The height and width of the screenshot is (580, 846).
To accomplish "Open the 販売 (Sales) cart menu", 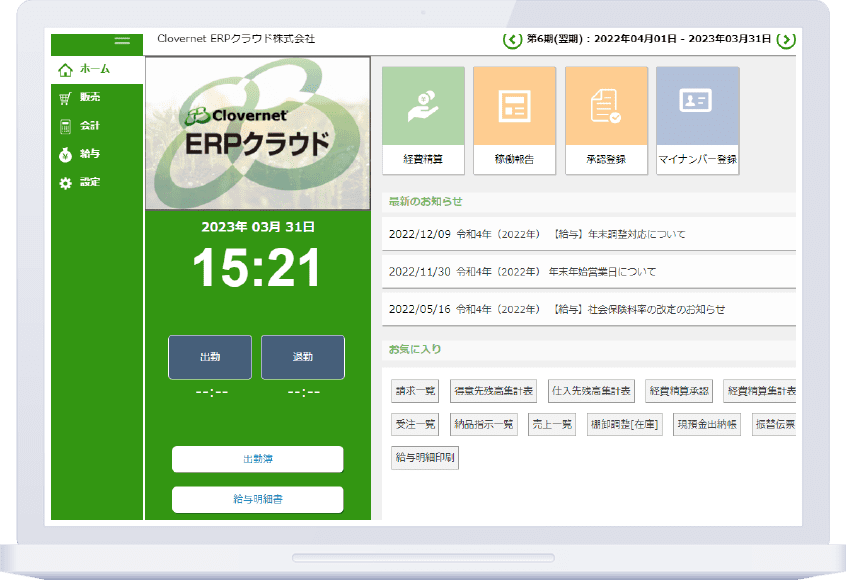I will pyautogui.click(x=90, y=98).
